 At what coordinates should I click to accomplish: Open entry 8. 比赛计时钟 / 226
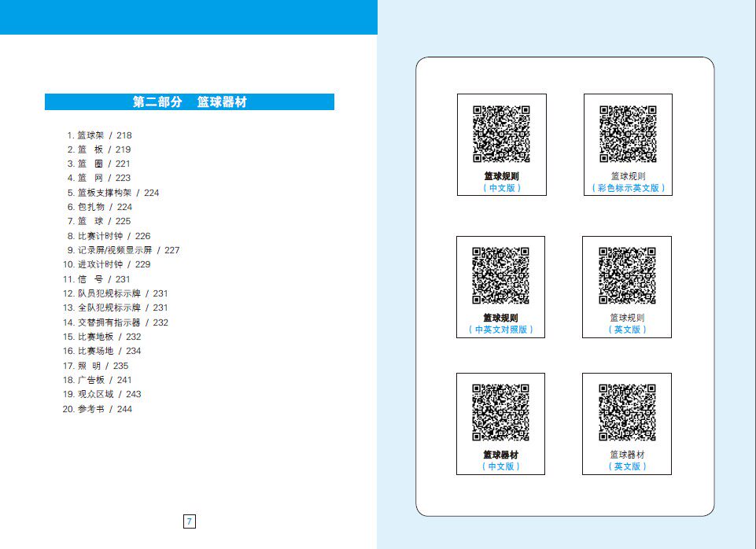[x=109, y=236]
